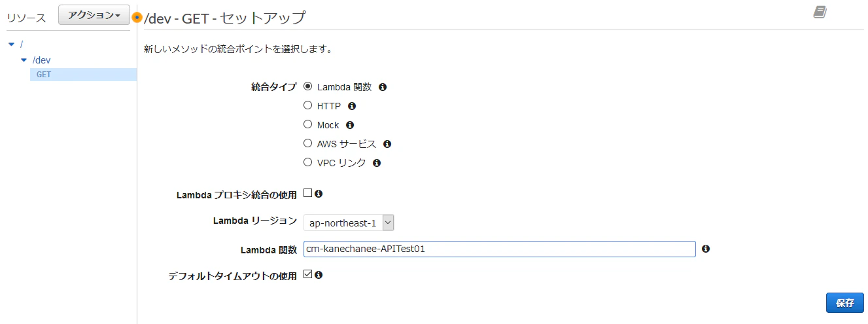Open the documentation book icon
The height and width of the screenshot is (324, 868).
[820, 12]
